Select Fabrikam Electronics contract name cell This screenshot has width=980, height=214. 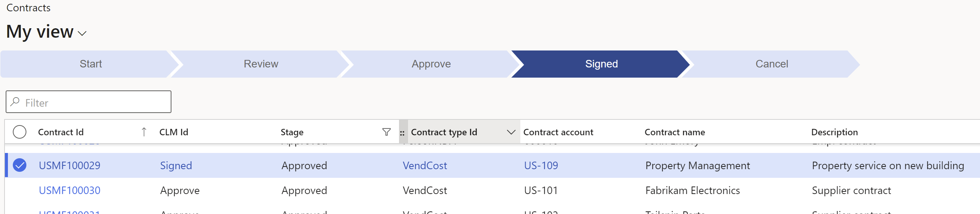click(693, 190)
